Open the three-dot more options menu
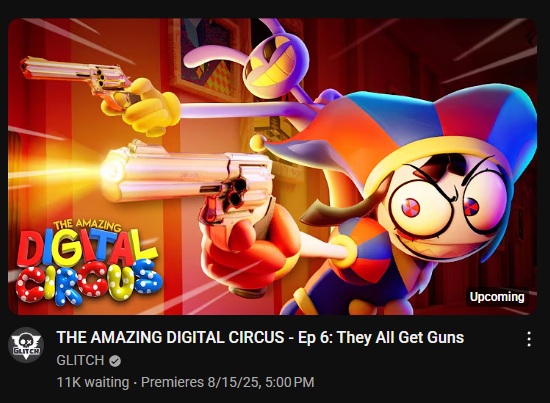 pyautogui.click(x=529, y=339)
